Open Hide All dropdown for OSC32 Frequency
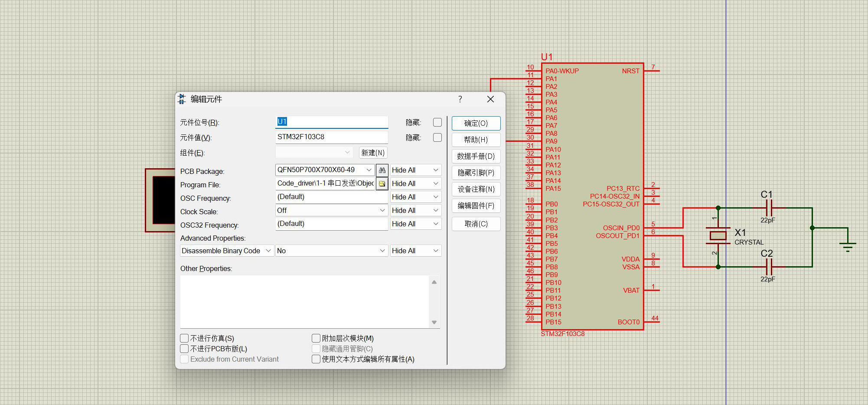The height and width of the screenshot is (405, 868). click(416, 224)
